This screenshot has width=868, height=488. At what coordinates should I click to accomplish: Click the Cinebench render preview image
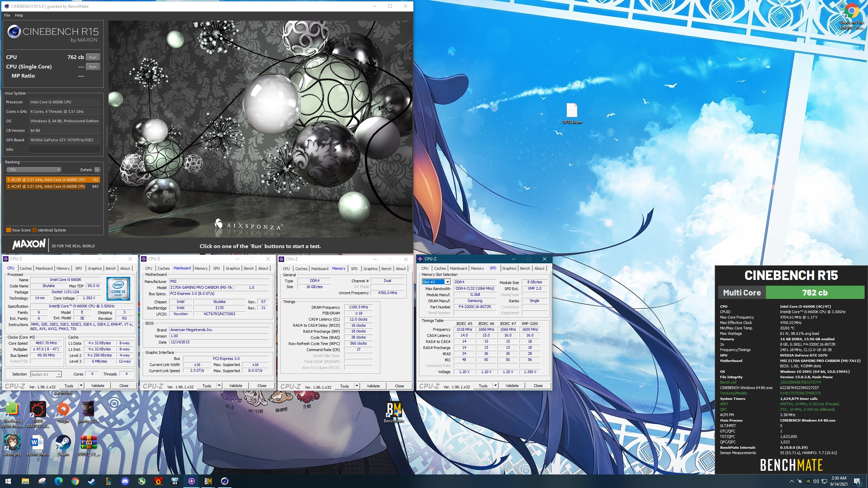(260, 129)
